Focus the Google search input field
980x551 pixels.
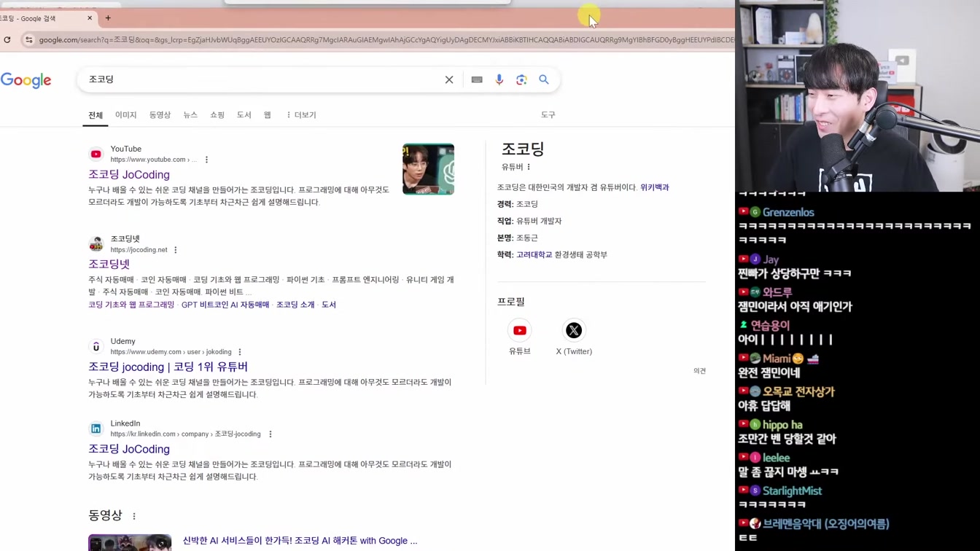click(262, 79)
